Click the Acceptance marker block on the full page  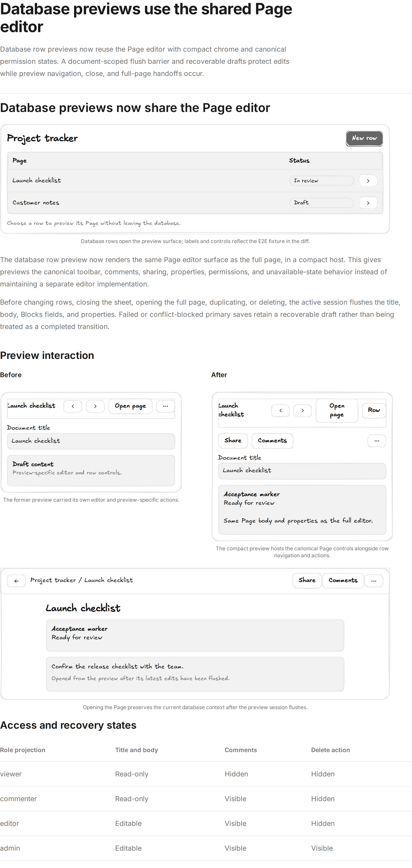tap(195, 635)
